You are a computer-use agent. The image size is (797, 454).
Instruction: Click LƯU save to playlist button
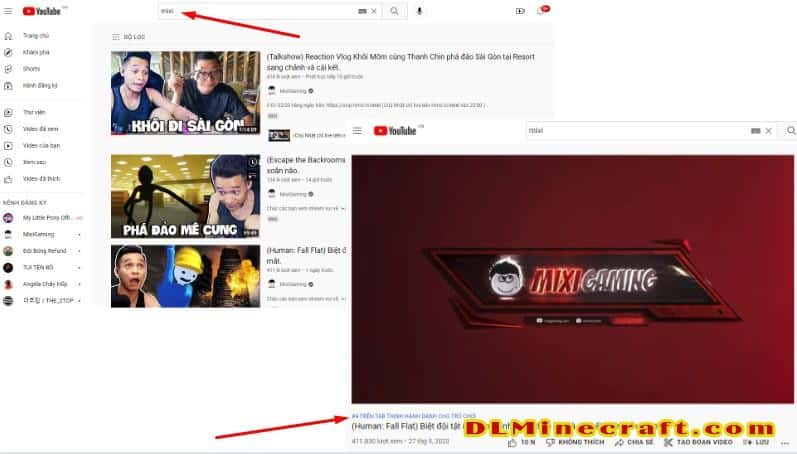click(x=756, y=443)
